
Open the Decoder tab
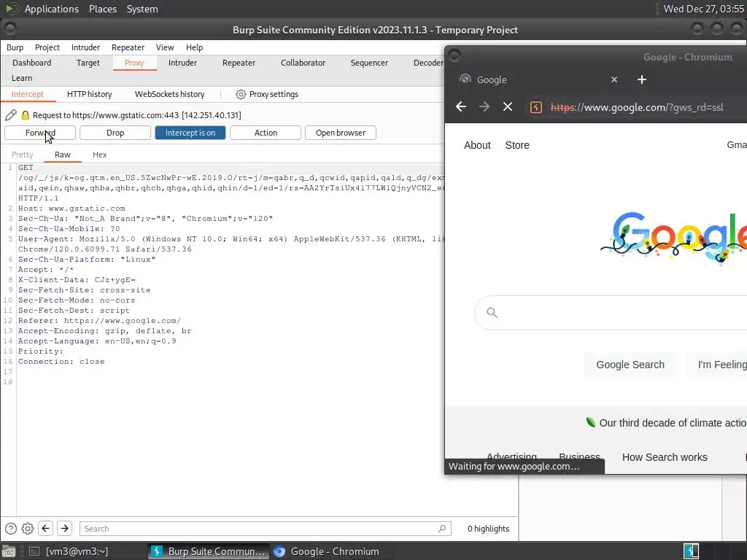[x=427, y=63]
